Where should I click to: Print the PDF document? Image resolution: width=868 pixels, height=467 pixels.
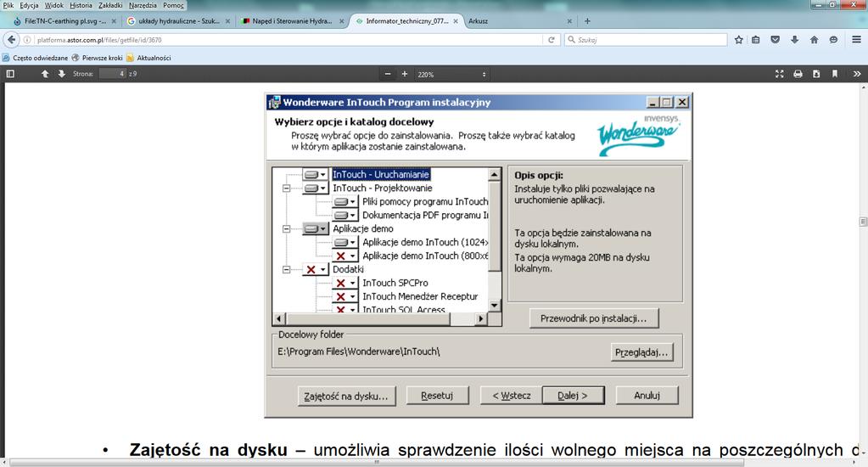(798, 74)
